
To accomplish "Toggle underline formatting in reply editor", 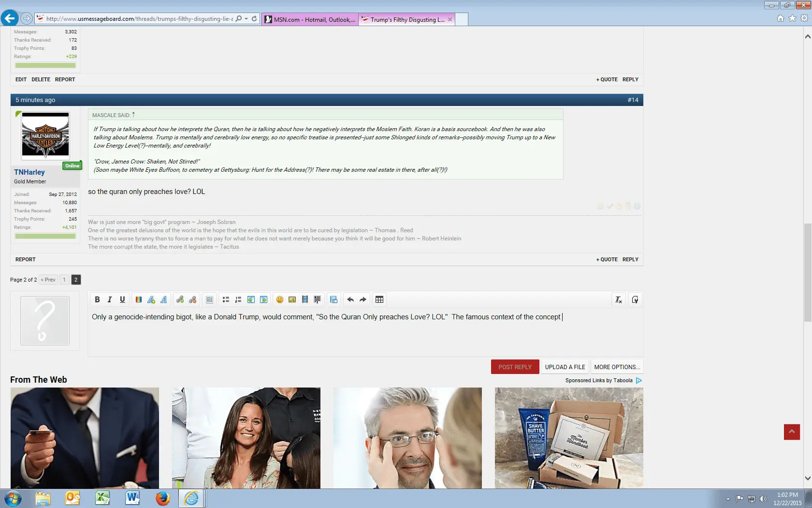I will pos(122,300).
